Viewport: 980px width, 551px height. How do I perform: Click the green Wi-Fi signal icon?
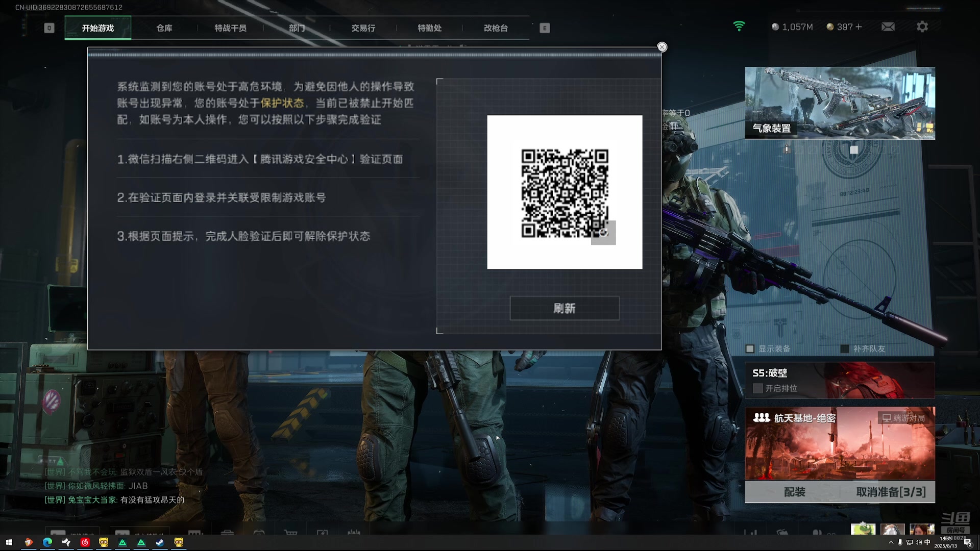(739, 27)
